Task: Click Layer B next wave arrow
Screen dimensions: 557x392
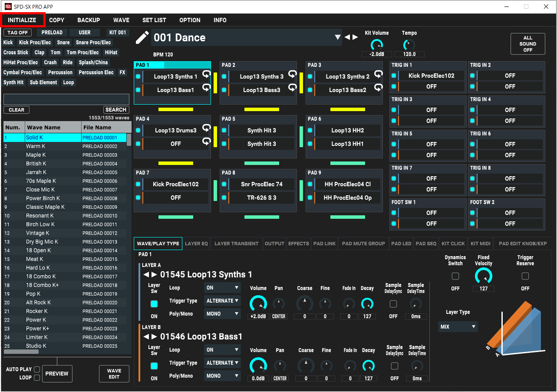Action: click(155, 337)
